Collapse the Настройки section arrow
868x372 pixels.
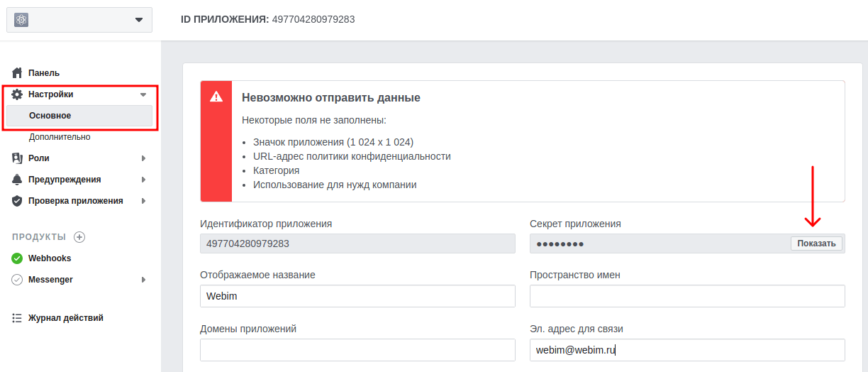click(143, 94)
